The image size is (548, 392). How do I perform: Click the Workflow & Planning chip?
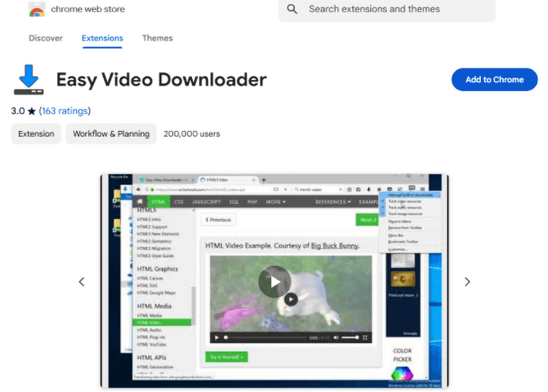(x=111, y=134)
